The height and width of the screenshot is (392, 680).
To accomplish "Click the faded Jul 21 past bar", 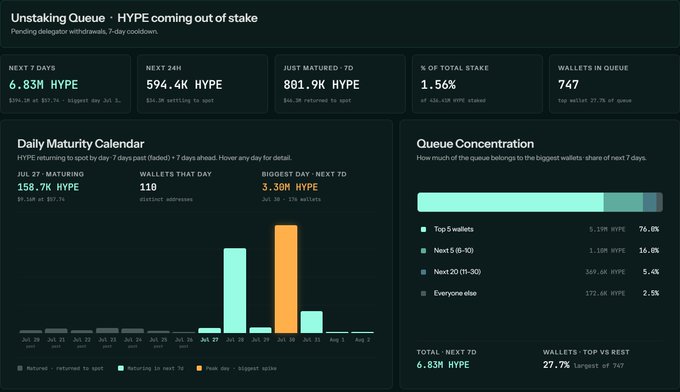I will point(56,331).
